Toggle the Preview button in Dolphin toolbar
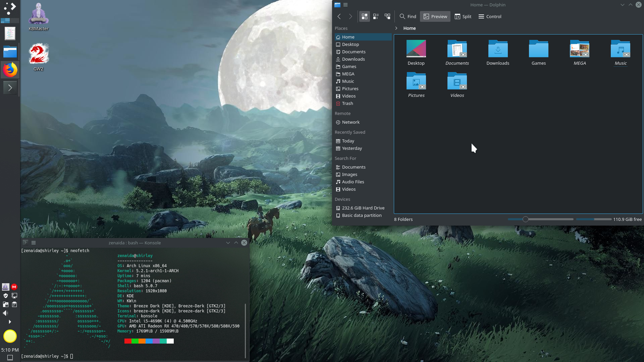Image resolution: width=644 pixels, height=362 pixels. (435, 16)
